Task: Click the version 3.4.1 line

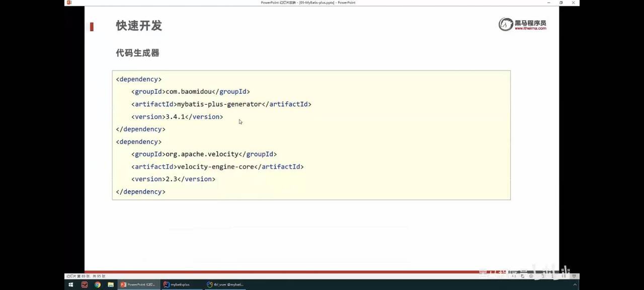Action: pos(177,117)
